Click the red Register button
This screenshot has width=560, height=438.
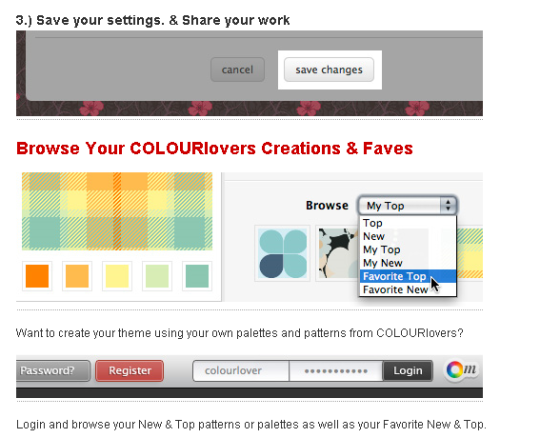130,370
